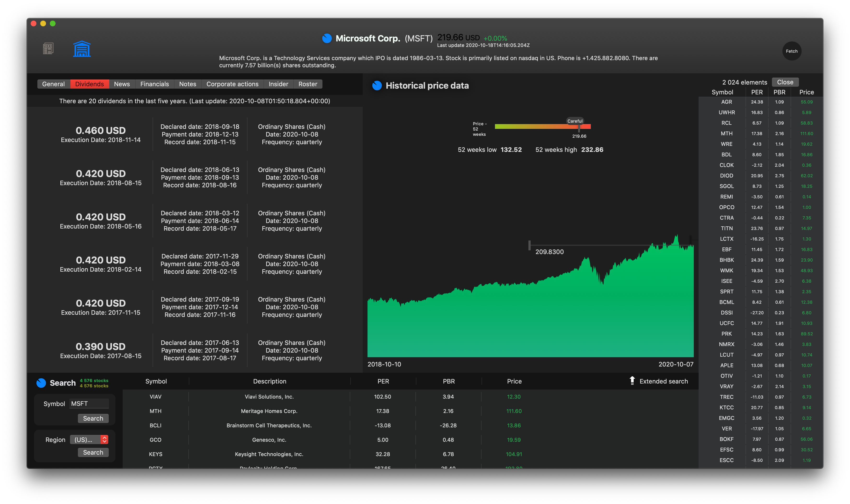Select BHBK in the sidebar stock list

(761, 260)
